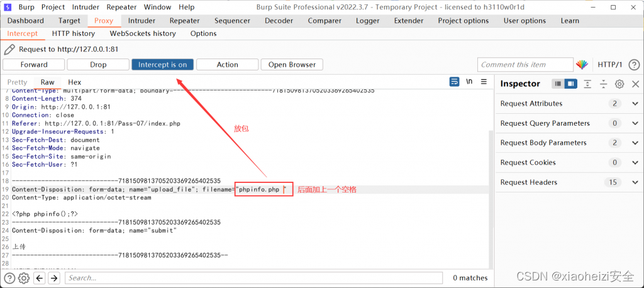
Task: Open the Help menu
Action: (187, 7)
